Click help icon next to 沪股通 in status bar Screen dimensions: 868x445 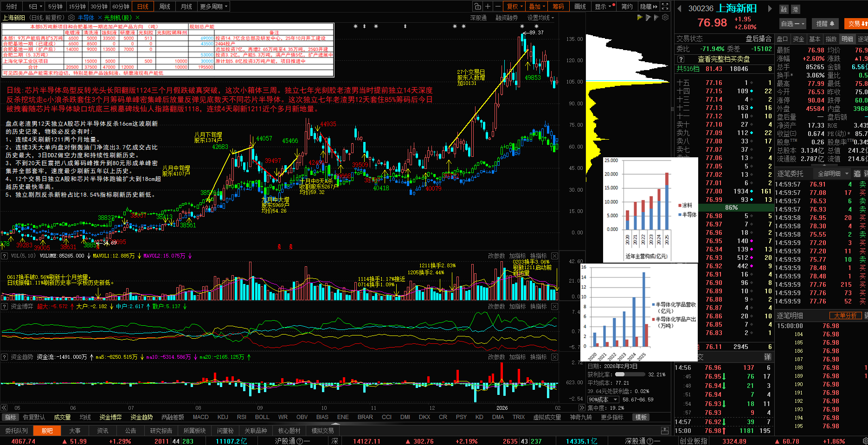tap(299, 441)
